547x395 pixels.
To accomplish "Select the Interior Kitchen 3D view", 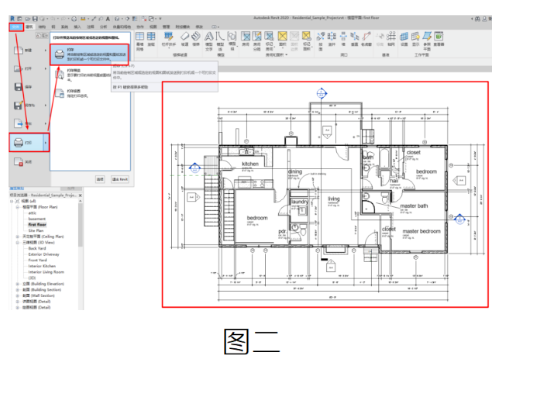I will [42, 266].
